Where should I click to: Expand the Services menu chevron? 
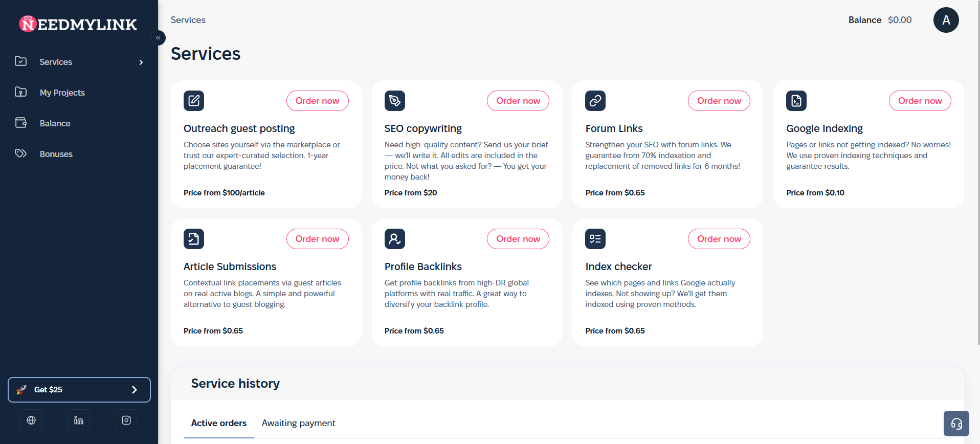pyautogui.click(x=141, y=62)
